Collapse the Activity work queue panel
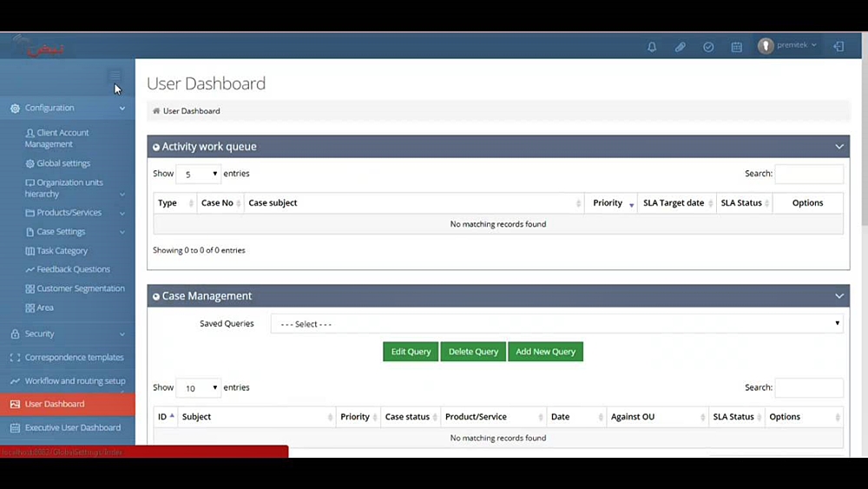Viewport: 868px width, 489px height. 838,147
